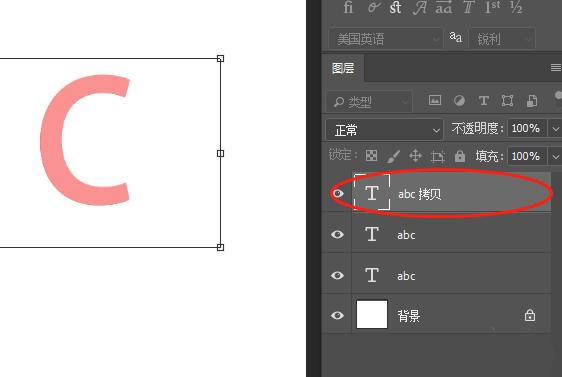Lock image pixels with brush icon
This screenshot has width=562, height=377.
[394, 156]
